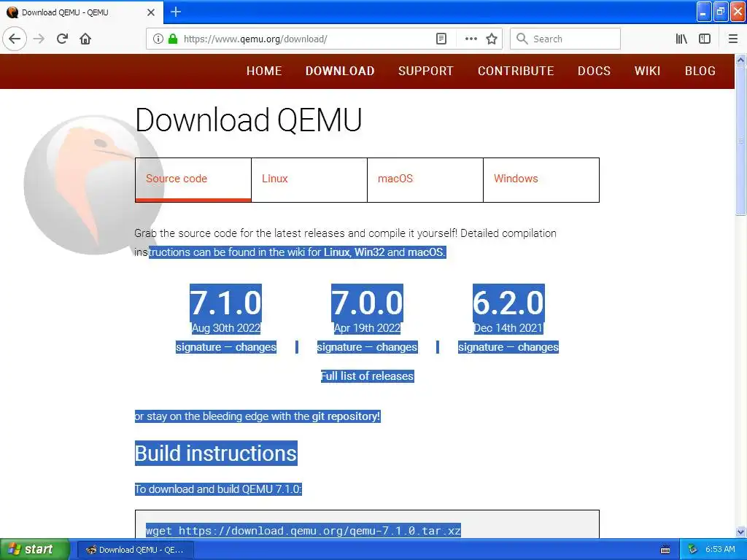The image size is (747, 560).
Task: Go to SUPPORT in site navigation
Action: (425, 71)
